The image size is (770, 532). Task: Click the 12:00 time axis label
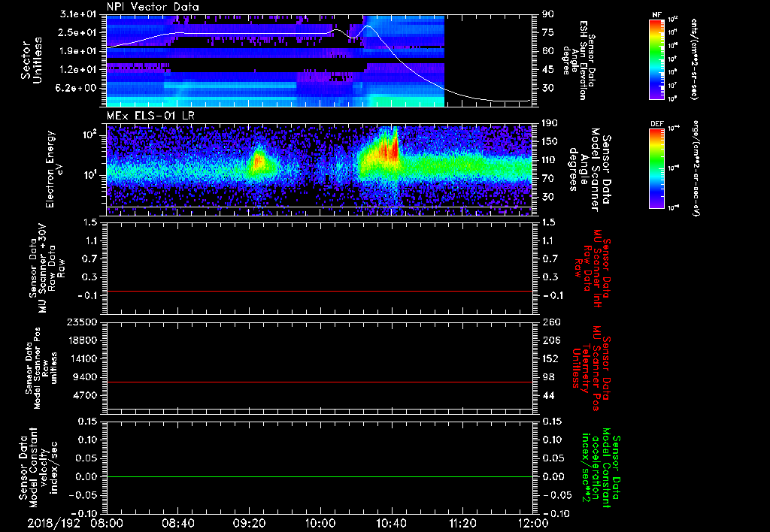[x=533, y=523]
